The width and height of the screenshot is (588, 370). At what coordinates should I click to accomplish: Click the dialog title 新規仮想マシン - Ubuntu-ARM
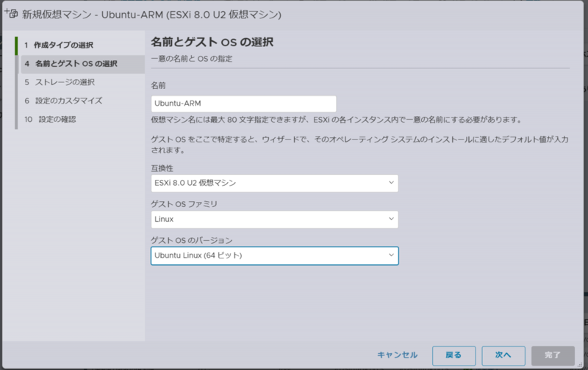[x=151, y=15]
